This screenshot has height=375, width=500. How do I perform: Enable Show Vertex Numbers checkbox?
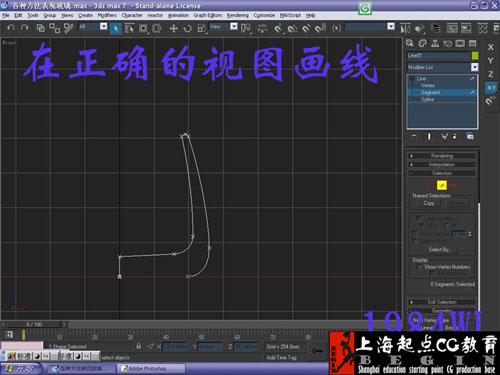420,267
